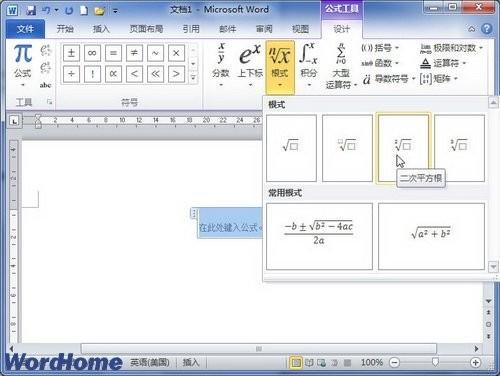This screenshot has width=500, height=376.
Task: Click the 英语(美国) language status indicator
Action: click(x=150, y=363)
